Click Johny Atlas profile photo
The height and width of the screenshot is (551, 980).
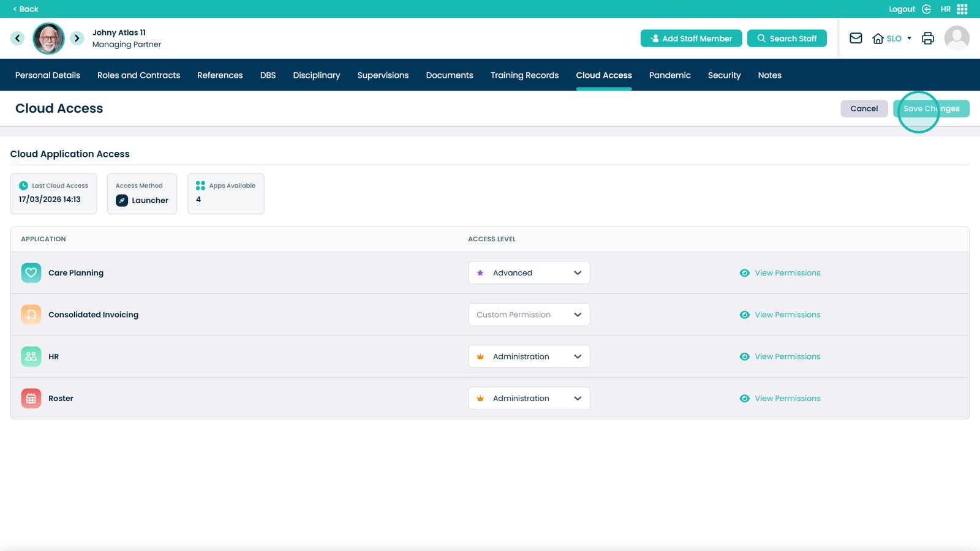click(x=48, y=39)
